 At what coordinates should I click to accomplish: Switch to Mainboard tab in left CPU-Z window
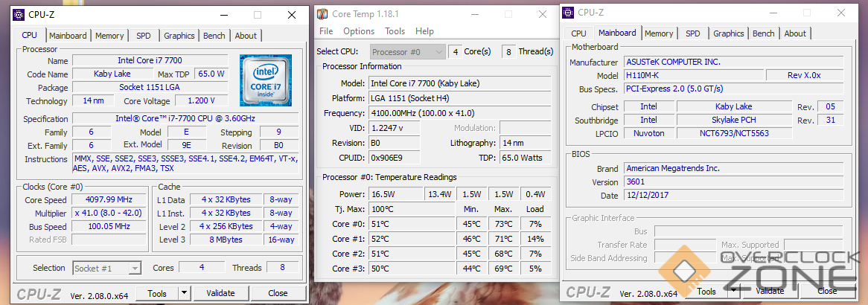tap(68, 36)
